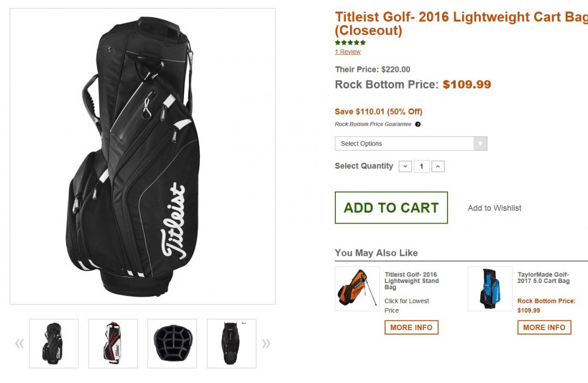Click the five-star rating icons

coord(350,42)
